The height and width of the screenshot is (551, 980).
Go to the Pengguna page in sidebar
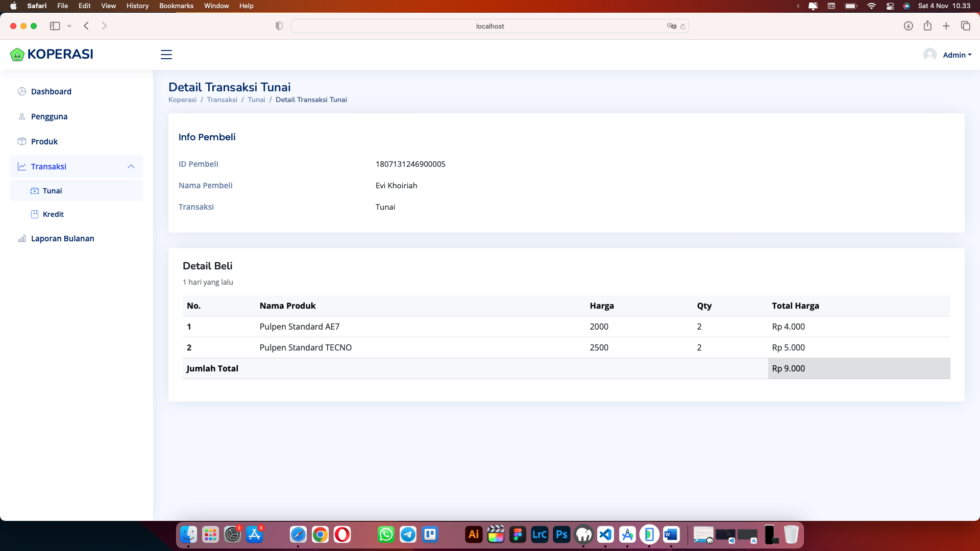point(49,116)
